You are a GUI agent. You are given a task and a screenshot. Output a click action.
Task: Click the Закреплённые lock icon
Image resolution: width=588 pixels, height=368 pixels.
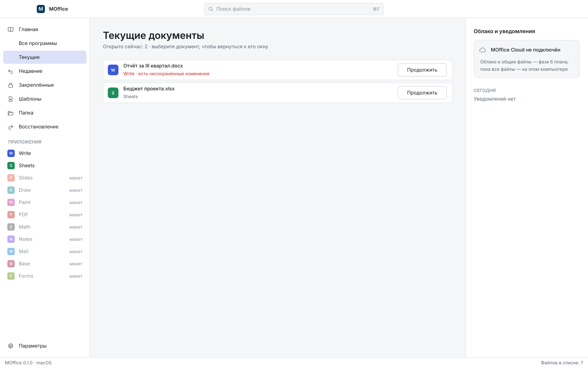[x=11, y=85]
